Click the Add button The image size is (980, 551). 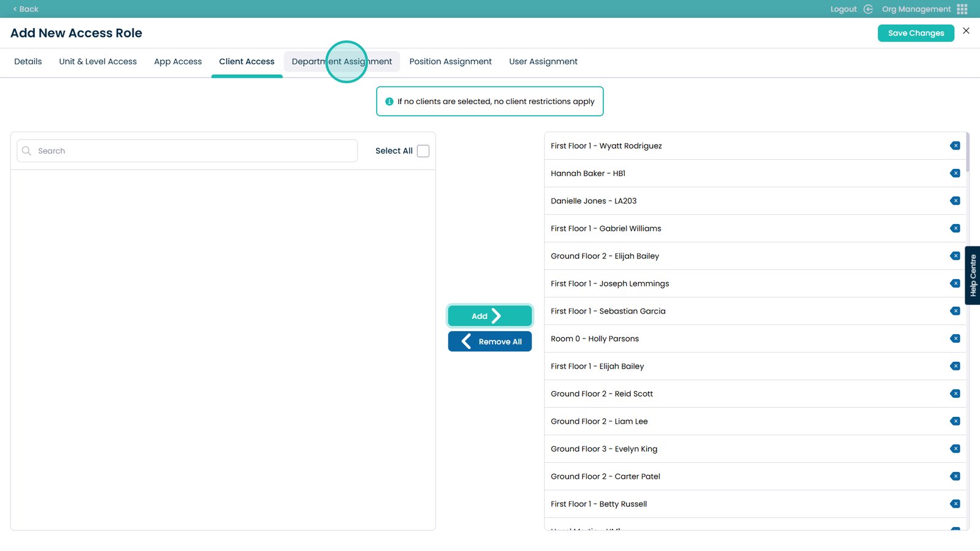tap(489, 316)
